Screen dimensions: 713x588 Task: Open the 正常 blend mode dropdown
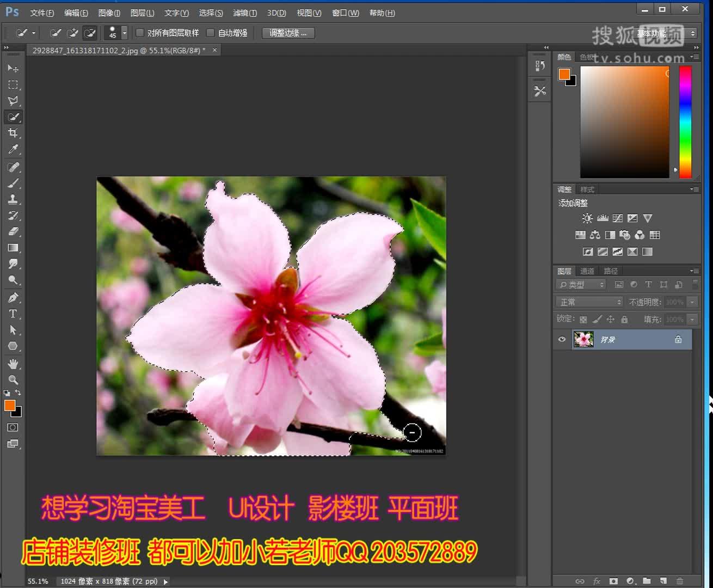[589, 301]
